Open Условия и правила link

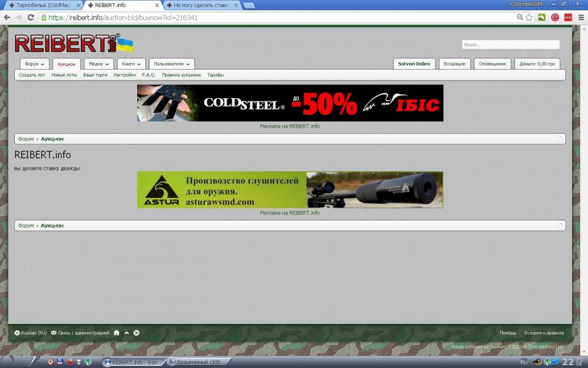tap(544, 333)
